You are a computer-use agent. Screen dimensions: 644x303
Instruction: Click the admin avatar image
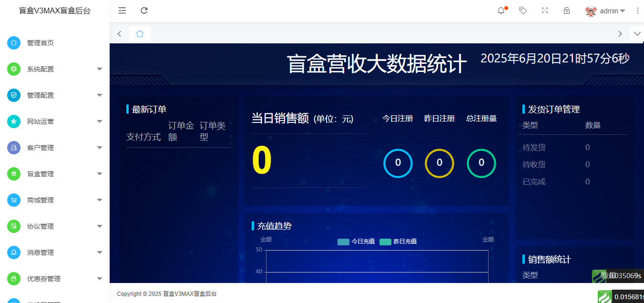(x=591, y=11)
